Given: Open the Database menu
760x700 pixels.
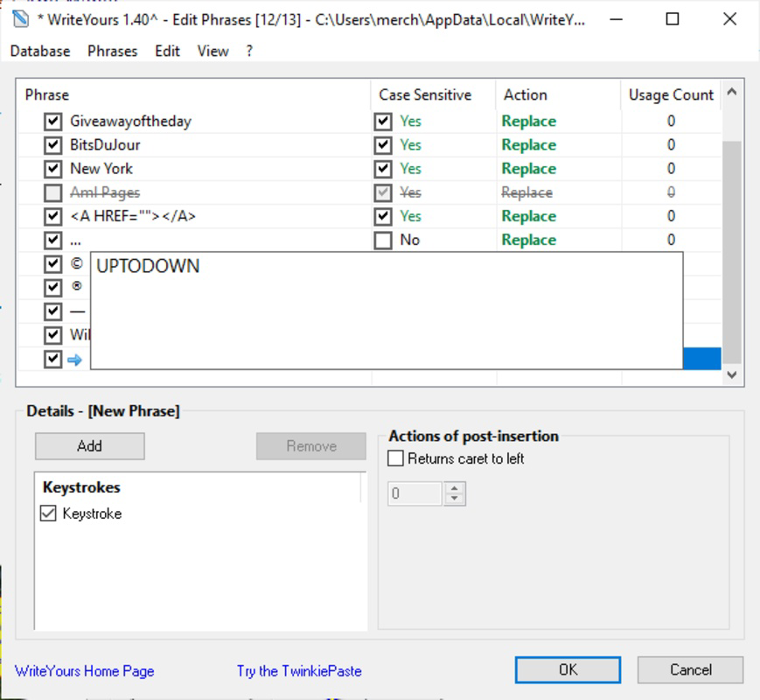Looking at the screenshot, I should coord(40,51).
